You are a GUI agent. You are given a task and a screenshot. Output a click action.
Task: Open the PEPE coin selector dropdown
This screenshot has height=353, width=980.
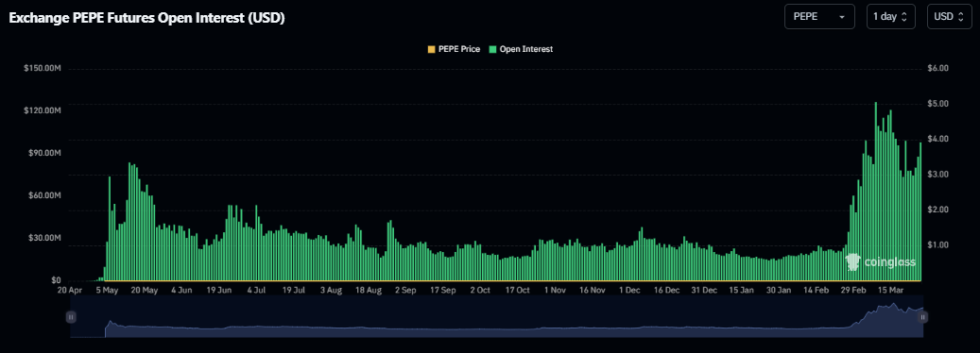tap(819, 17)
